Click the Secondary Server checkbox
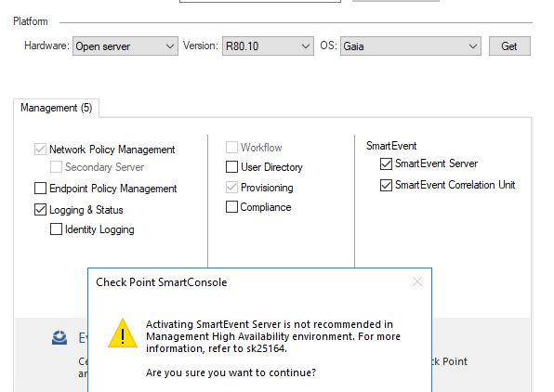 click(56, 166)
